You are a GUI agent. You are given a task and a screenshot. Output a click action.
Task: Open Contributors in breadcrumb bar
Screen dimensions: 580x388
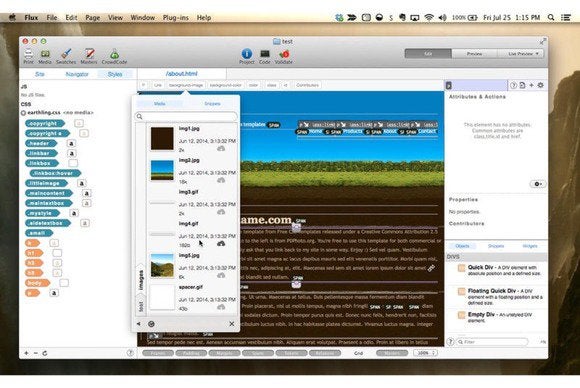307,85
